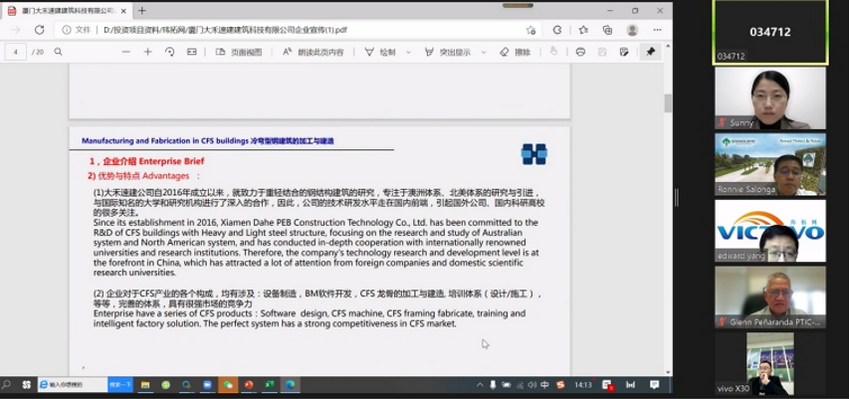Open a new browser tab
The height and width of the screenshot is (399, 850).
pyautogui.click(x=142, y=11)
